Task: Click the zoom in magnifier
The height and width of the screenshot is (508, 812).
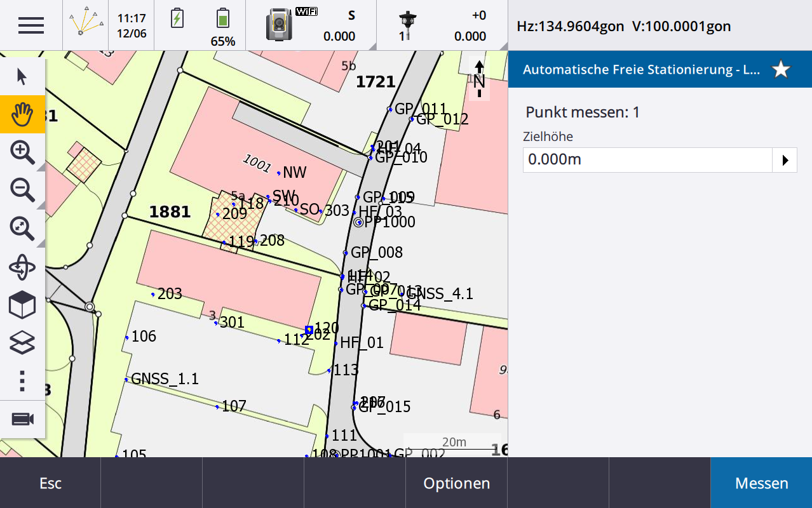Action: (22, 152)
